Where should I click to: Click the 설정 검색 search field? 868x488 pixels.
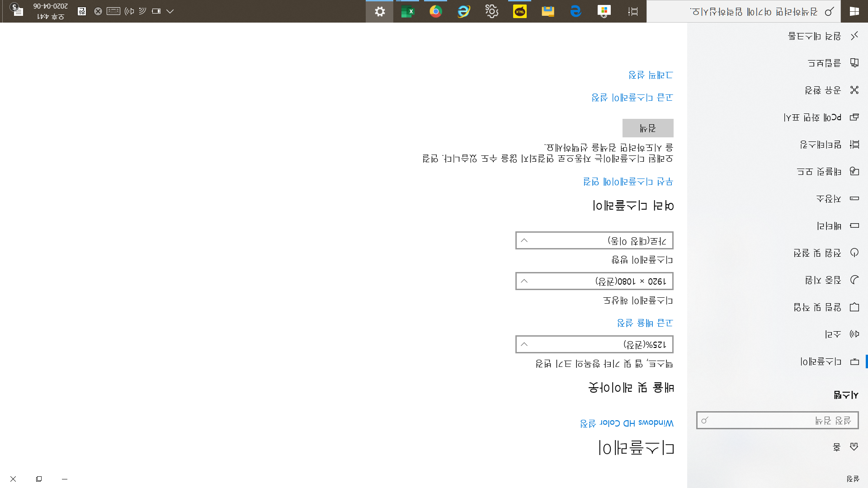click(x=777, y=421)
